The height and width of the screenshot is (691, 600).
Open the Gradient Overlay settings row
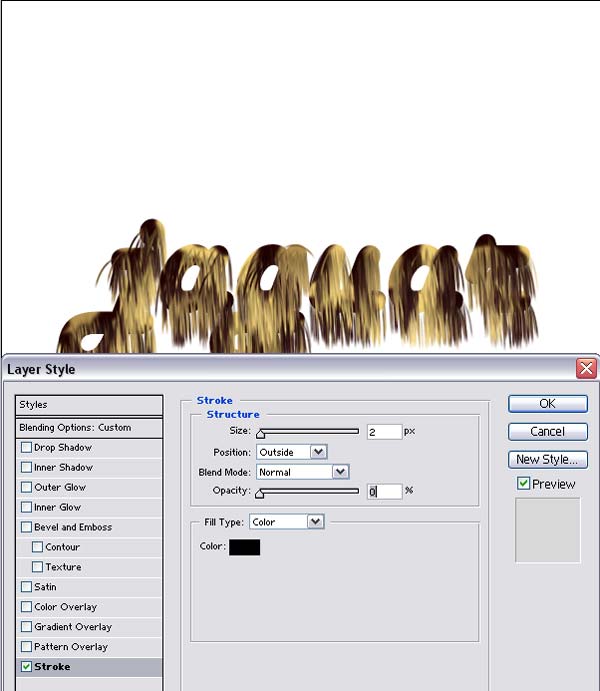pyautogui.click(x=89, y=627)
